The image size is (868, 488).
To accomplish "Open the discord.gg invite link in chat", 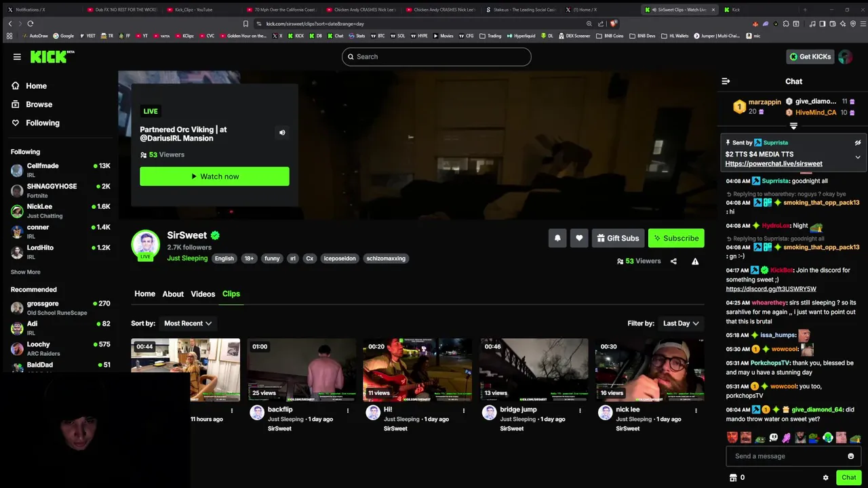I will click(x=771, y=289).
